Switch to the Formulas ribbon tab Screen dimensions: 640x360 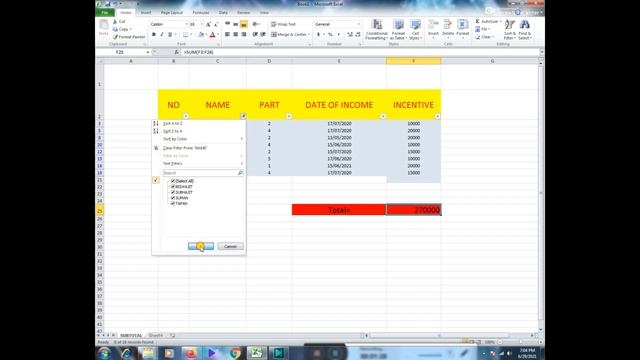(x=201, y=13)
